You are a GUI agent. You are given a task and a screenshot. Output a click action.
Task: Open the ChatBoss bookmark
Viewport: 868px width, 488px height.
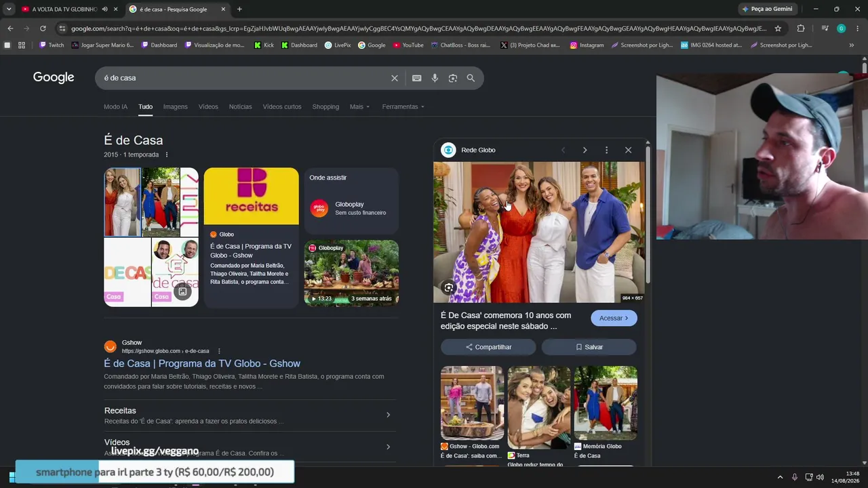coord(460,45)
